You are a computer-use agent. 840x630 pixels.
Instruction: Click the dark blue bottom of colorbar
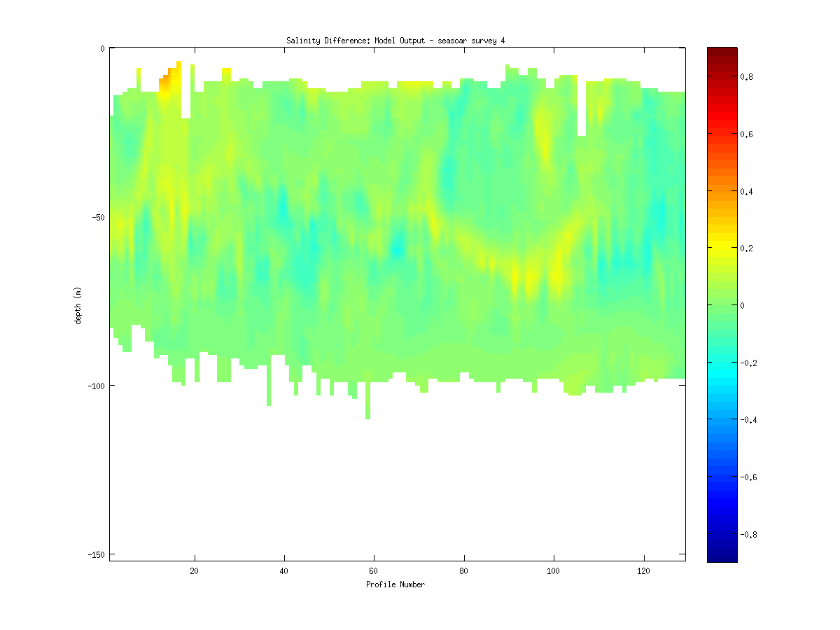[722, 557]
